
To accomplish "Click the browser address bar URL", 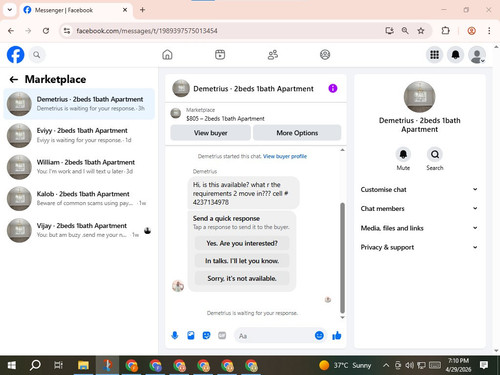I will tap(147, 31).
